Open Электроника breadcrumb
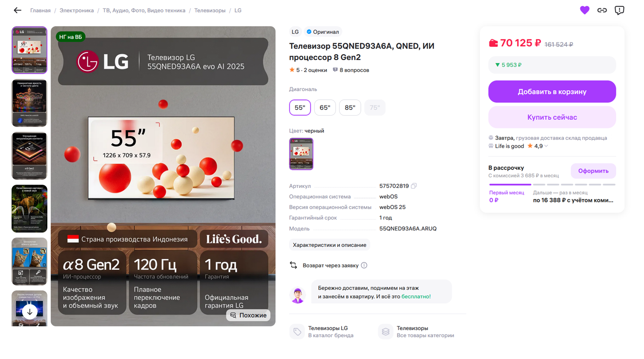The image size is (644, 359). pos(77,10)
